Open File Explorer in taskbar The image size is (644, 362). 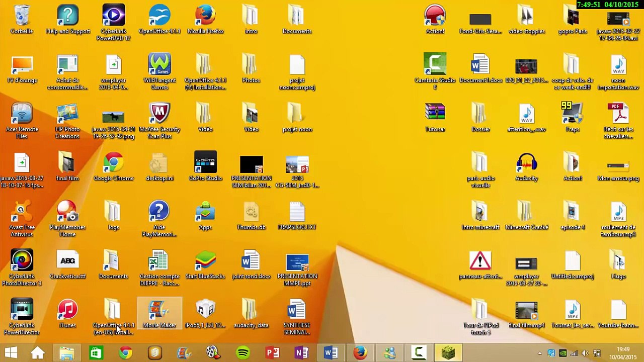point(66,352)
